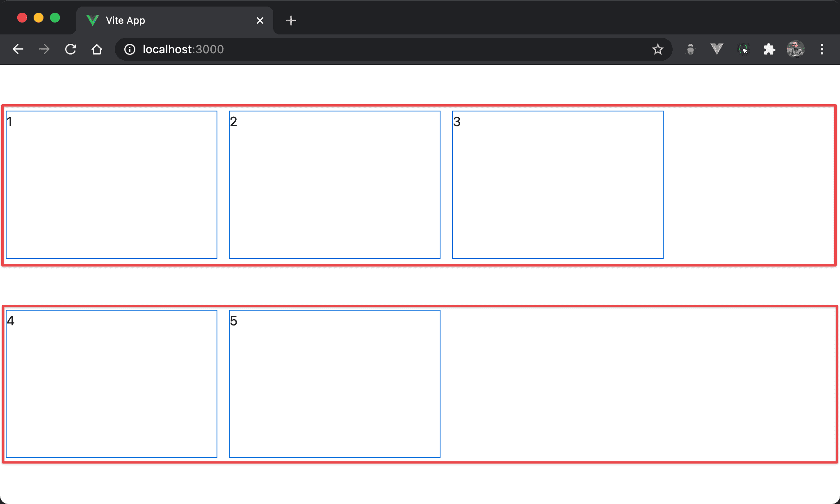Click the browser bookmark star icon
Viewport: 840px width, 504px height.
[658, 50]
